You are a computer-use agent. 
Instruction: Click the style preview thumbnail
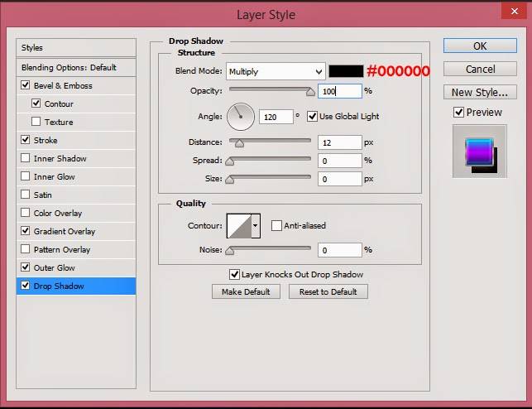pyautogui.click(x=479, y=152)
